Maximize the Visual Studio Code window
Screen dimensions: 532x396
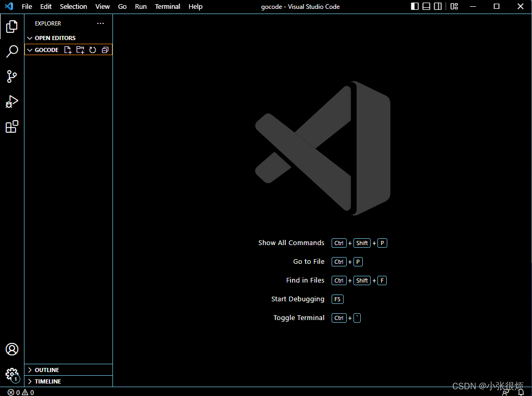coord(497,6)
